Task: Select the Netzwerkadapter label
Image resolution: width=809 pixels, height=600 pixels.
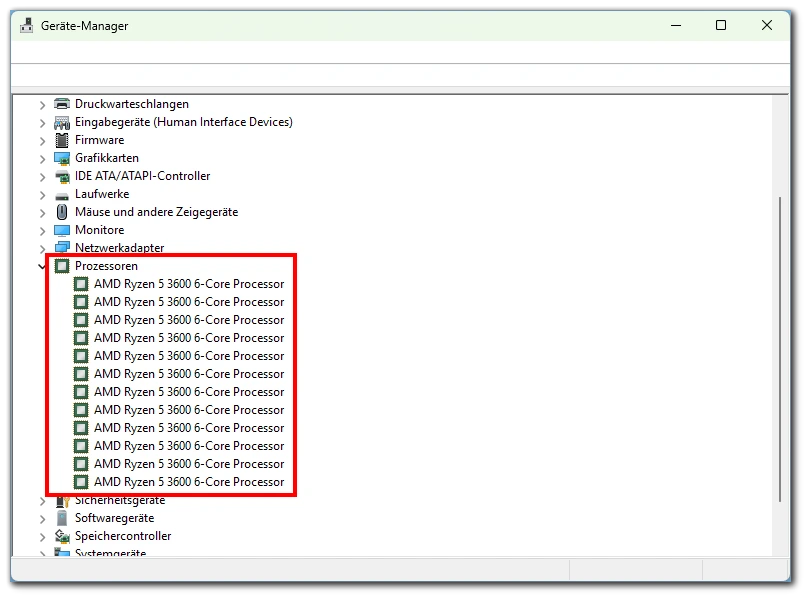Action: point(120,248)
